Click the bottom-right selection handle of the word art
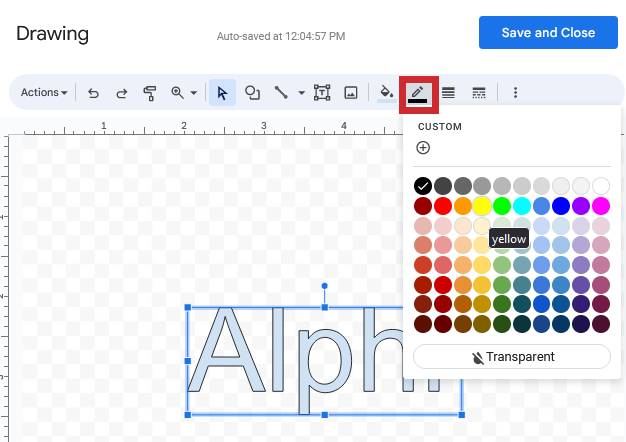 [462, 415]
